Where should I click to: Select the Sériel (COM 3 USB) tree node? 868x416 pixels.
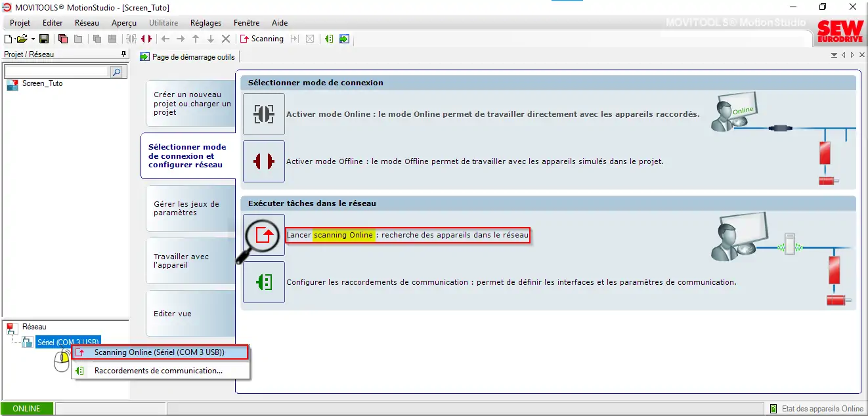pyautogui.click(x=68, y=342)
